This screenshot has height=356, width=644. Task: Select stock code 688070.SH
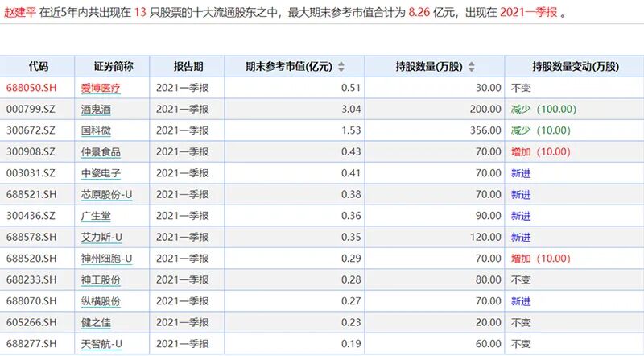point(31,302)
